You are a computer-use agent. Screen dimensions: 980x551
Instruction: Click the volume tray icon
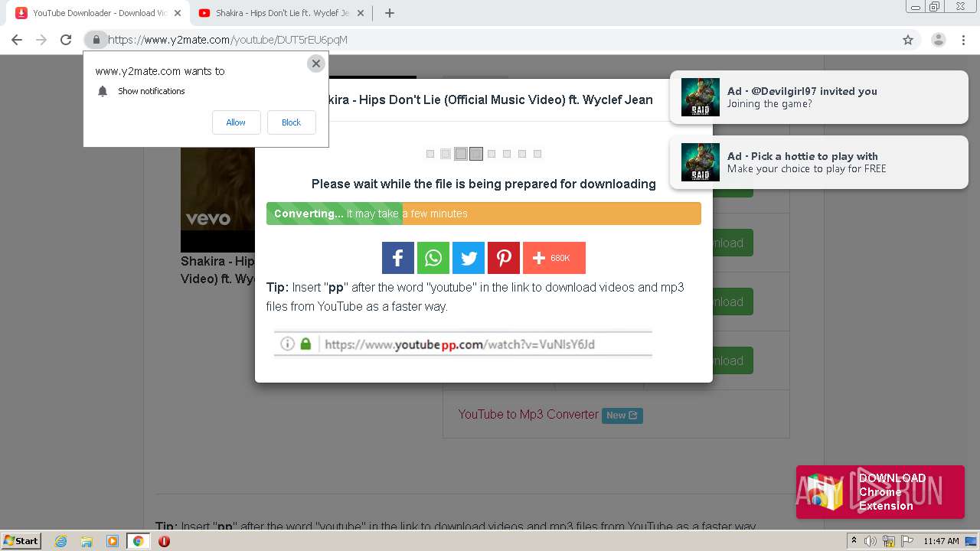pos(871,541)
